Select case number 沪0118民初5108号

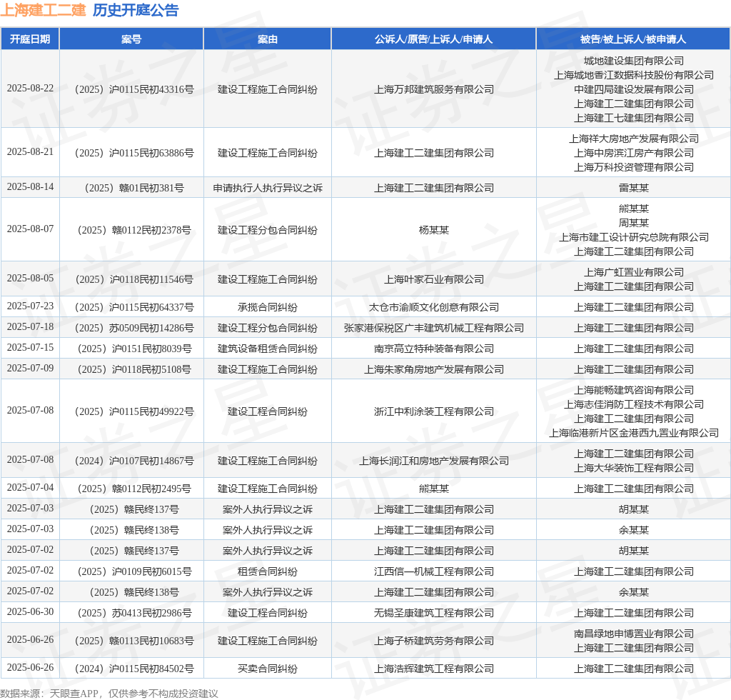134,369
